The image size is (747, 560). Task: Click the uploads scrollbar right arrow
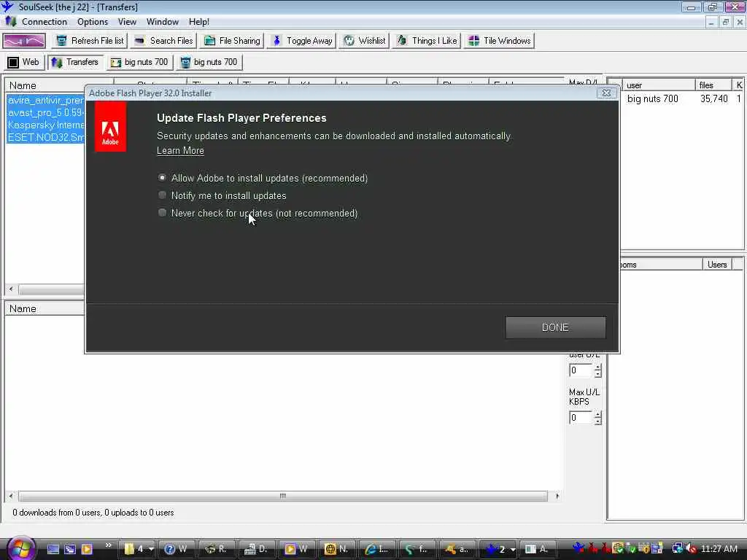557,496
